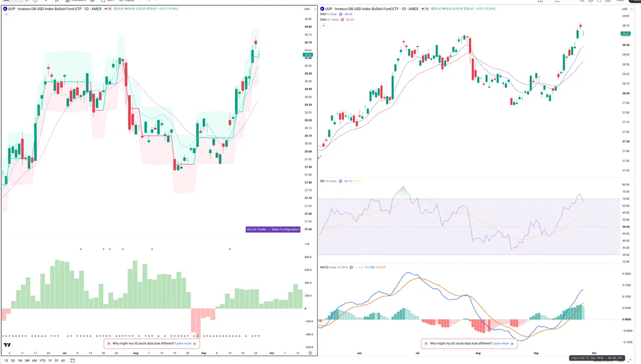This screenshot has height=364, width=641.
Task: Click left chart 28.62 current price label
Action: [308, 54]
